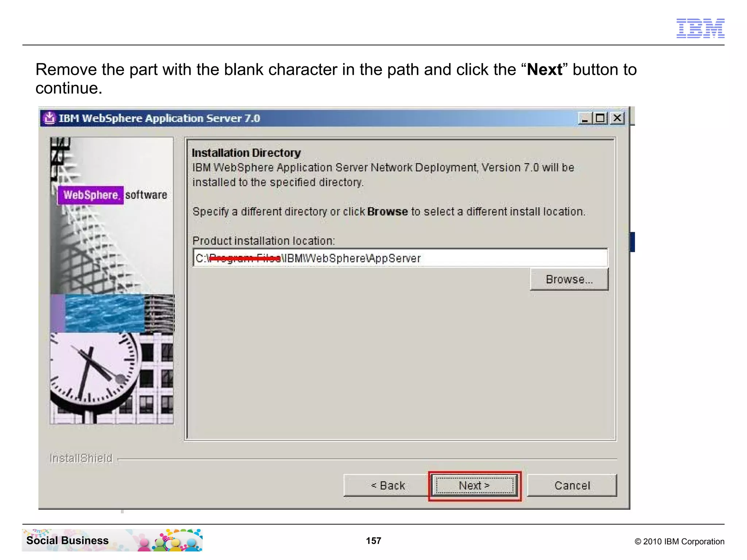This screenshot has height=560, width=747.
Task: Cancel the WebSphere installation
Action: click(x=572, y=486)
